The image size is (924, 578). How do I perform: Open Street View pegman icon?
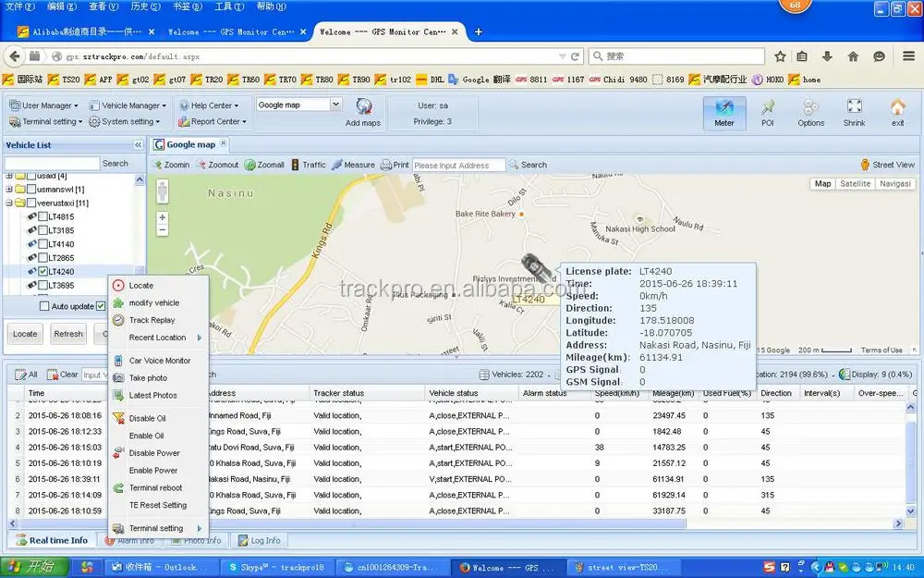(x=865, y=165)
